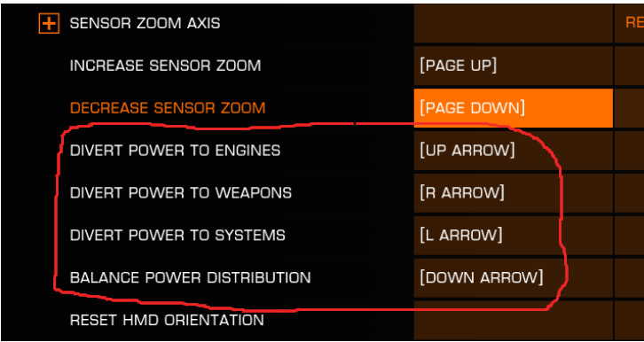Click secondary binding cell beside [PAGE UP]
Screen dimensions: 644x342
click(x=629, y=66)
